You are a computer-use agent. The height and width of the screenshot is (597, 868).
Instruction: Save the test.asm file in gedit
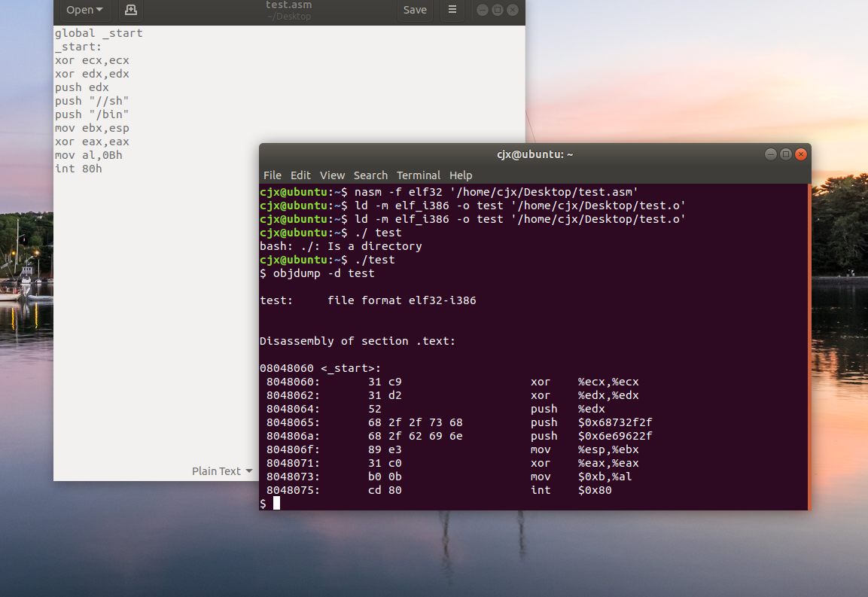pyautogui.click(x=415, y=10)
